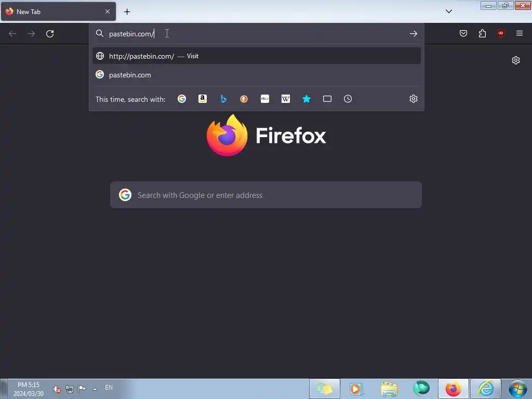Screen dimensions: 532x399
Task: Open Windows Media Player taskbar icon
Action: click(x=356, y=389)
